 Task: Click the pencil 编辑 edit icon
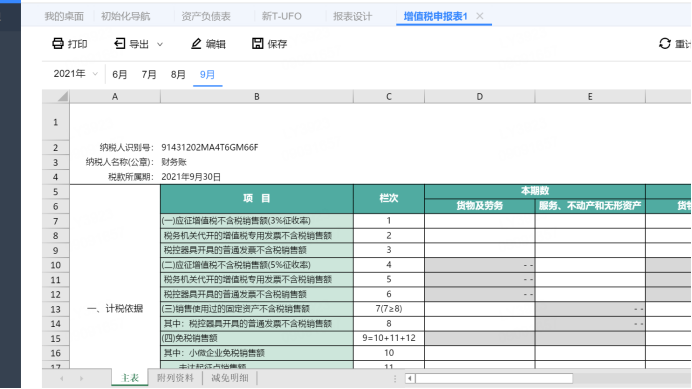(196, 43)
